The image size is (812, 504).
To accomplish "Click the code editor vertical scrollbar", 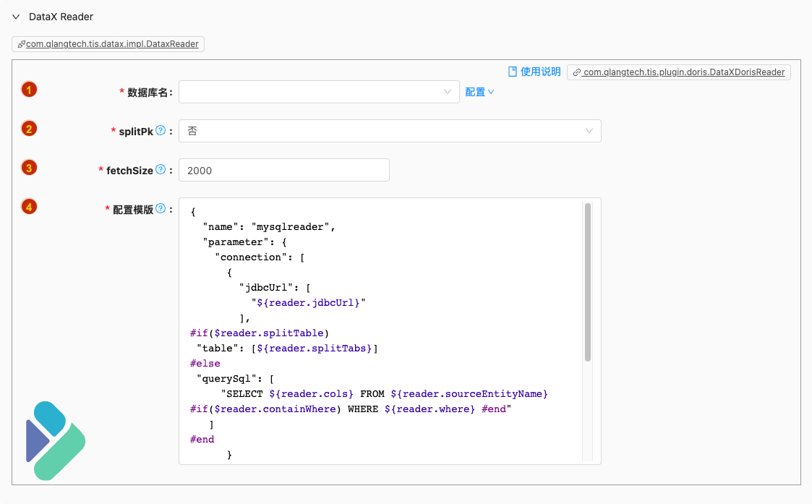I will click(x=588, y=282).
